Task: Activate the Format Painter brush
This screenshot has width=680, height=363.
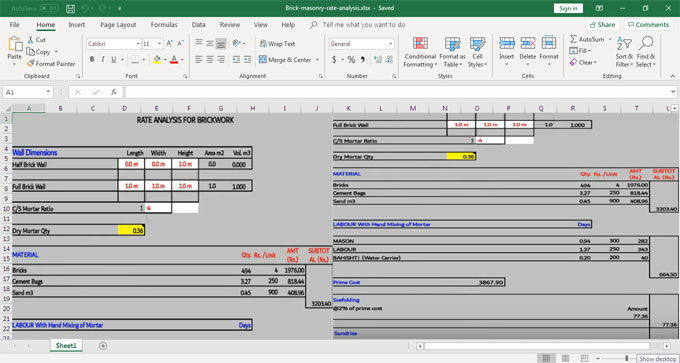Action: coord(30,63)
